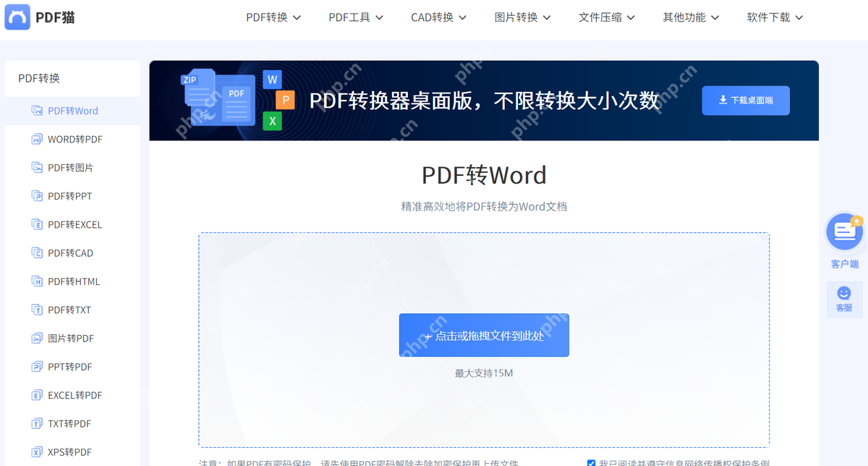Expand the 文件压缩 dropdown arrow

tap(630, 17)
